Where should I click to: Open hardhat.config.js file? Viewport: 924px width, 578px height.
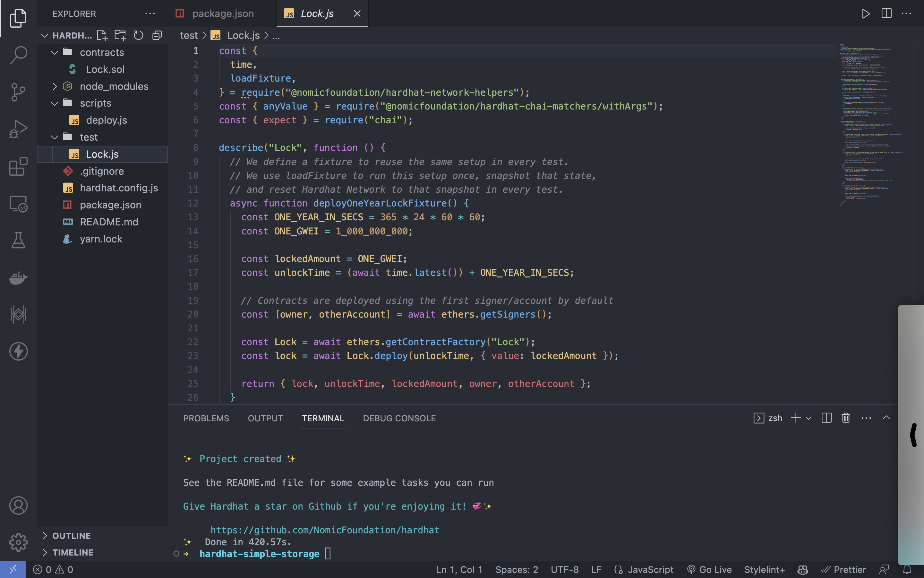click(x=102, y=188)
